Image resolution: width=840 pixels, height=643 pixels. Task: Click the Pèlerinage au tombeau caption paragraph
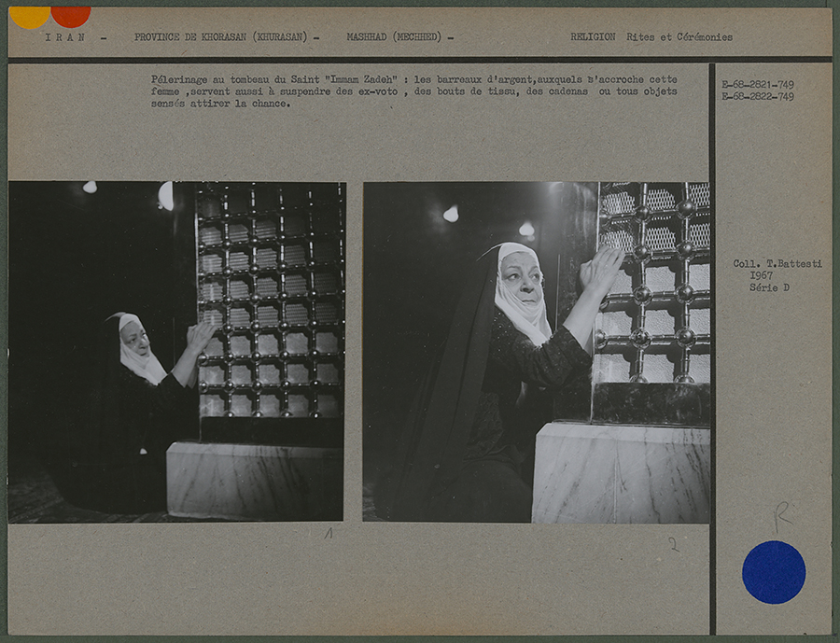pos(413,91)
